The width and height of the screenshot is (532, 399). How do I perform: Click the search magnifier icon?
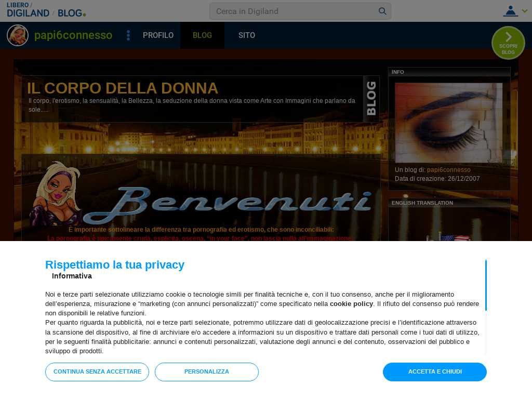382,11
